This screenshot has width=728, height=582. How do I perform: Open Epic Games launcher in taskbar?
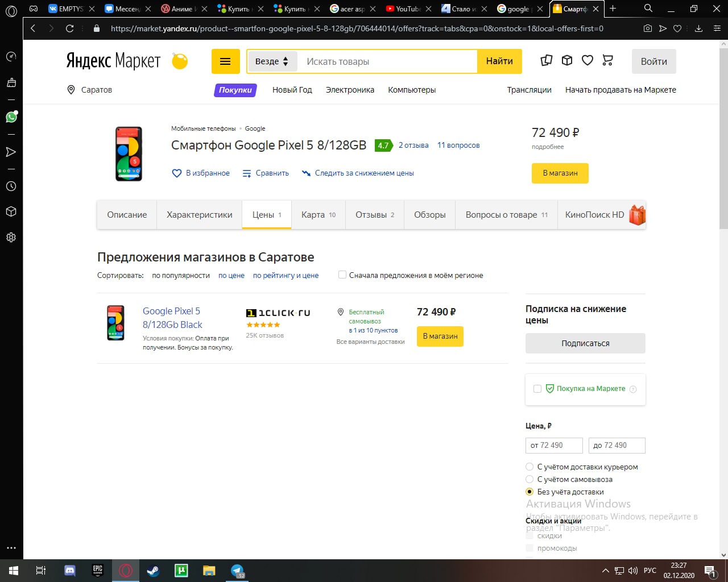[x=98, y=571]
